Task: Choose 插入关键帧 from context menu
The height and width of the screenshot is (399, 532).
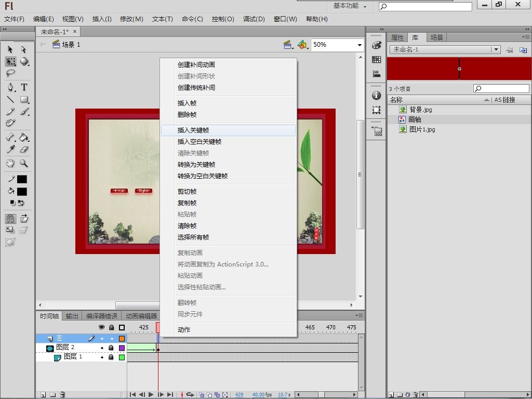Action: pos(193,130)
